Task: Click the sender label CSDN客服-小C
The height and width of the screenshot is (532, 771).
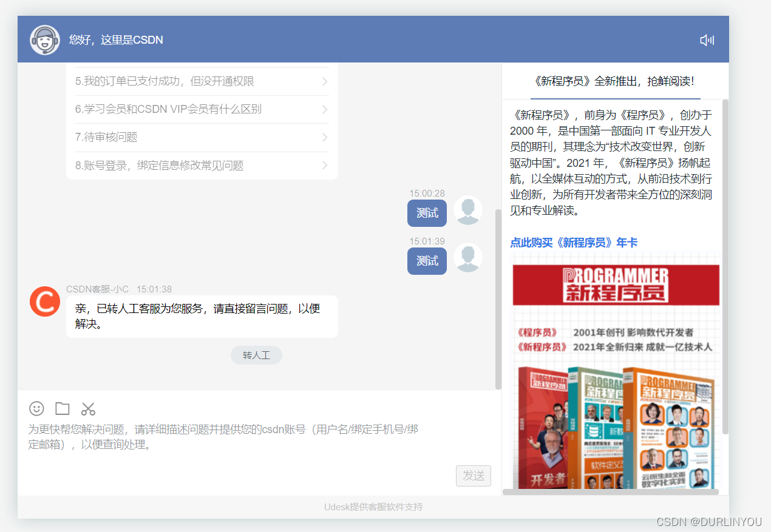Action: click(x=97, y=289)
